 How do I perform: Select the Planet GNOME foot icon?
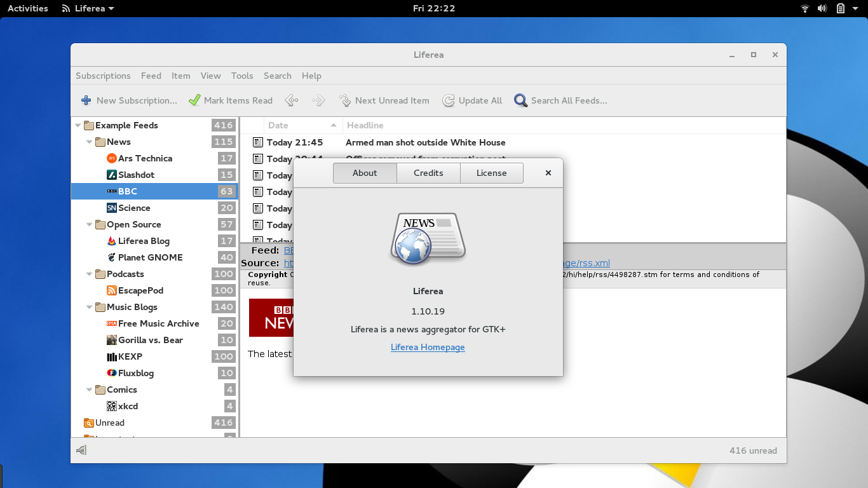(x=112, y=257)
